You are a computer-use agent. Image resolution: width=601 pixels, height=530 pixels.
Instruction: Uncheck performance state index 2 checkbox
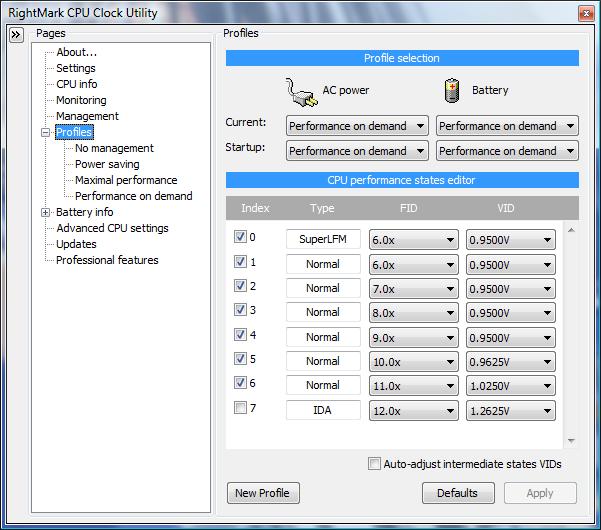(240, 286)
